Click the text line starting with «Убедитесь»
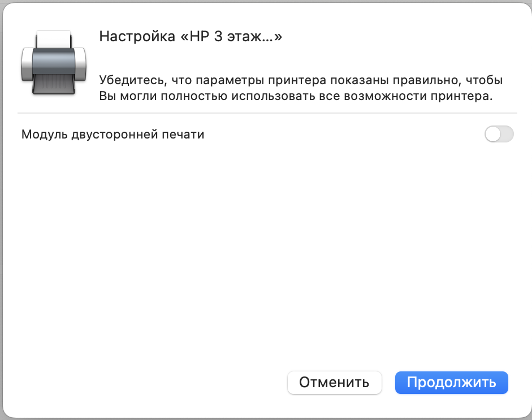532x420 pixels. point(300,80)
